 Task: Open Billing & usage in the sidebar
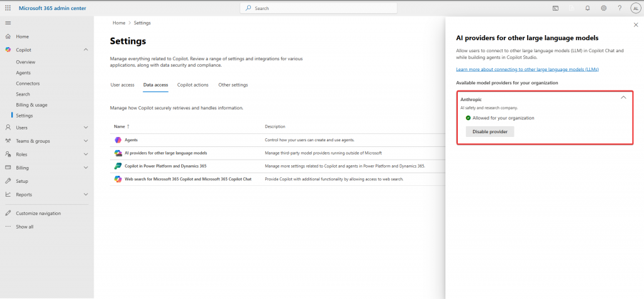pyautogui.click(x=31, y=105)
